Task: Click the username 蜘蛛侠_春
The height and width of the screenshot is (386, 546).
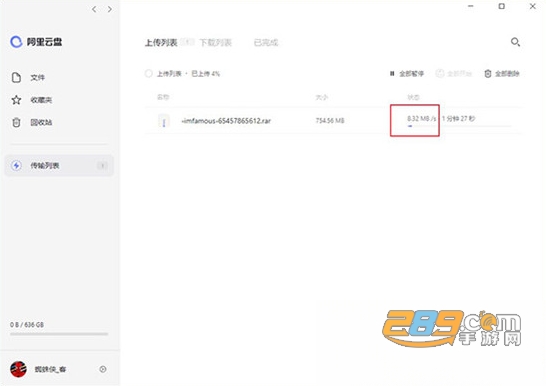Action: tap(50, 369)
